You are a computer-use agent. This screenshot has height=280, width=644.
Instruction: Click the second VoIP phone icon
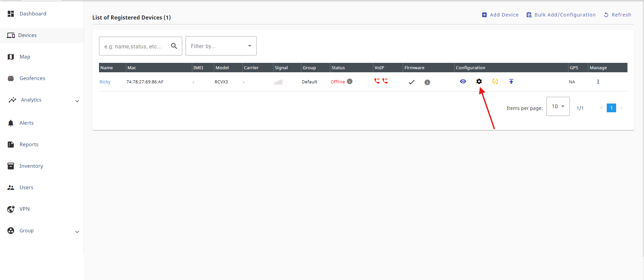click(385, 81)
